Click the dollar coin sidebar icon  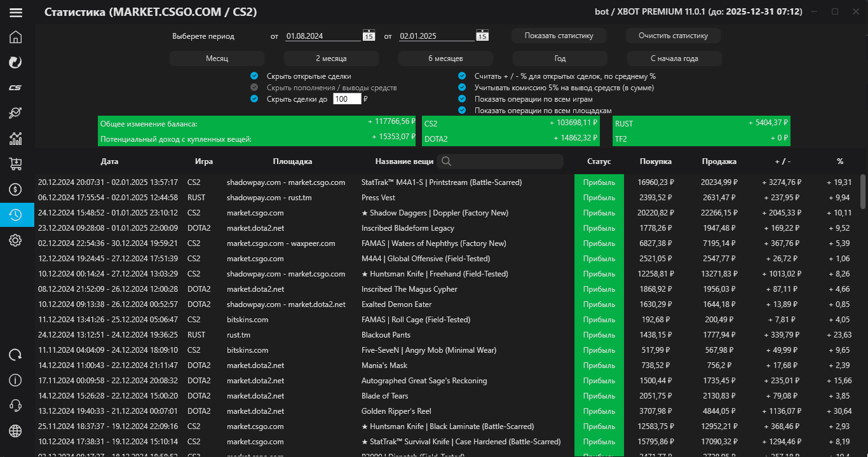[x=16, y=189]
